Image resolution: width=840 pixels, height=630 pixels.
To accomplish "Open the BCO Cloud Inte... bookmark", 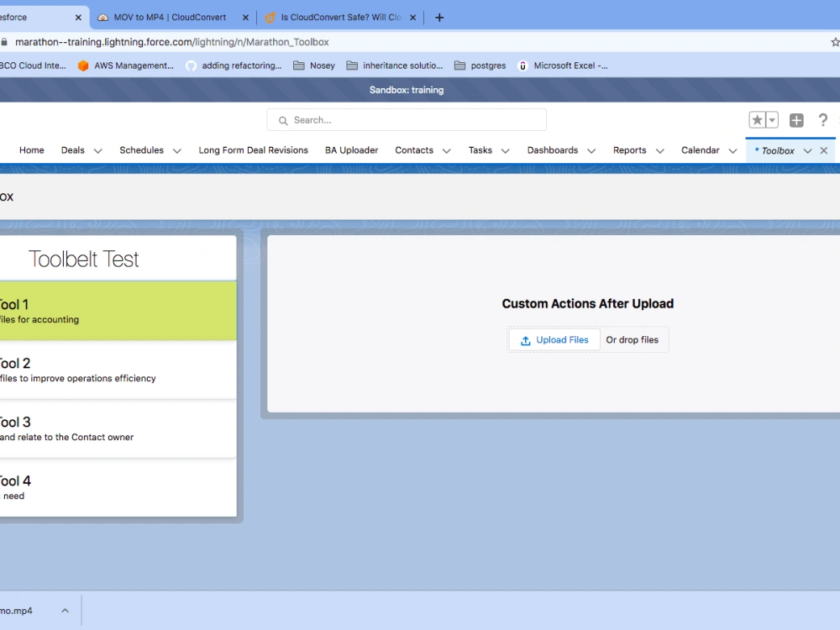I will (32, 66).
